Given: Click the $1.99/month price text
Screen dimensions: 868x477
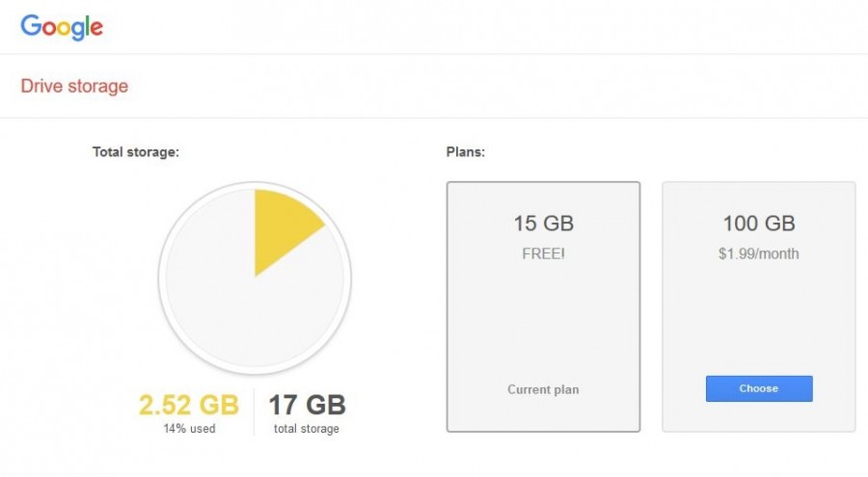Looking at the screenshot, I should [758, 254].
